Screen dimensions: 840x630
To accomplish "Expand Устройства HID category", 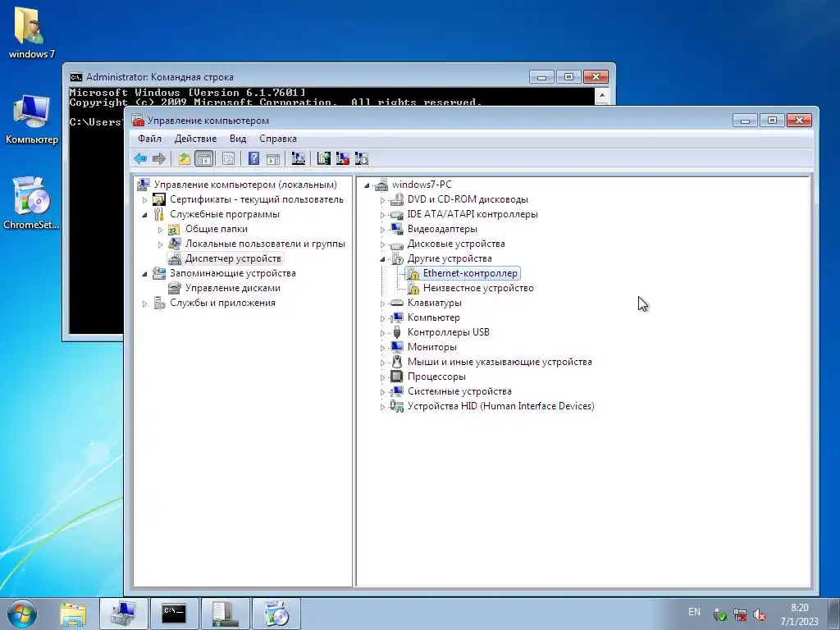I will click(382, 407).
